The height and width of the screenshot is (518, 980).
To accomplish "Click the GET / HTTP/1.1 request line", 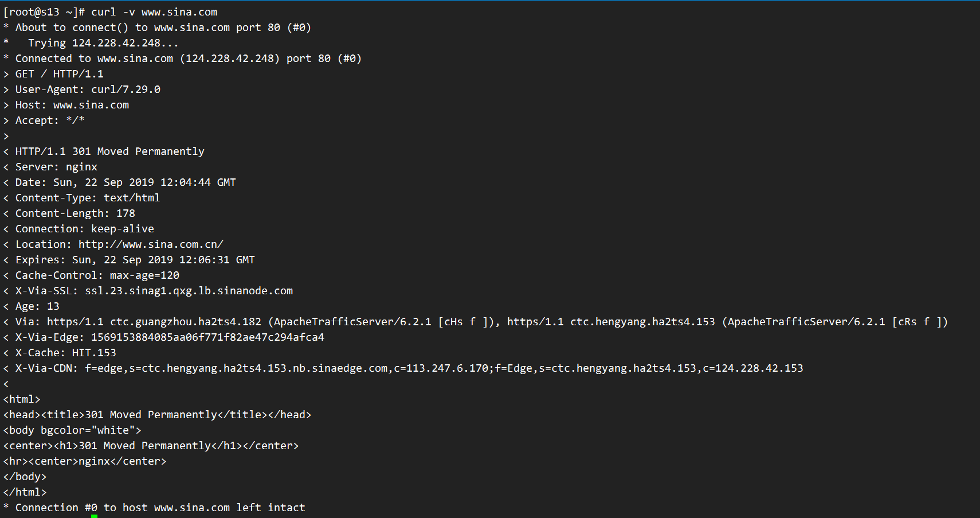I will [x=59, y=74].
